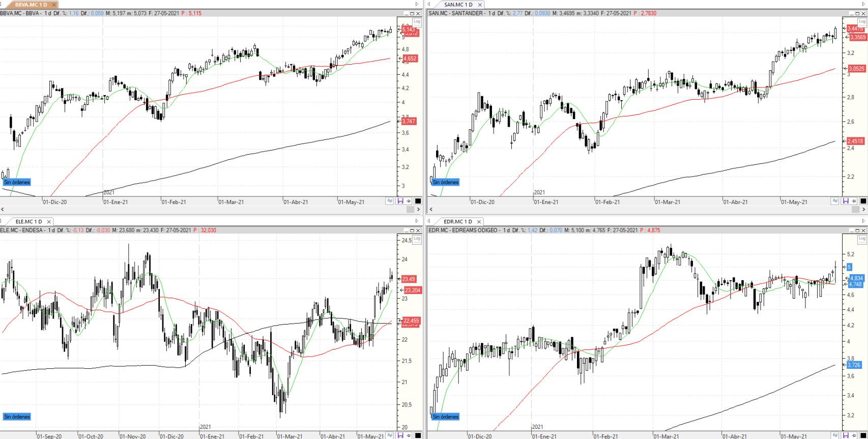Click purple H icon in BBVA chart
The width and height of the screenshot is (868, 439).
[x=400, y=201]
